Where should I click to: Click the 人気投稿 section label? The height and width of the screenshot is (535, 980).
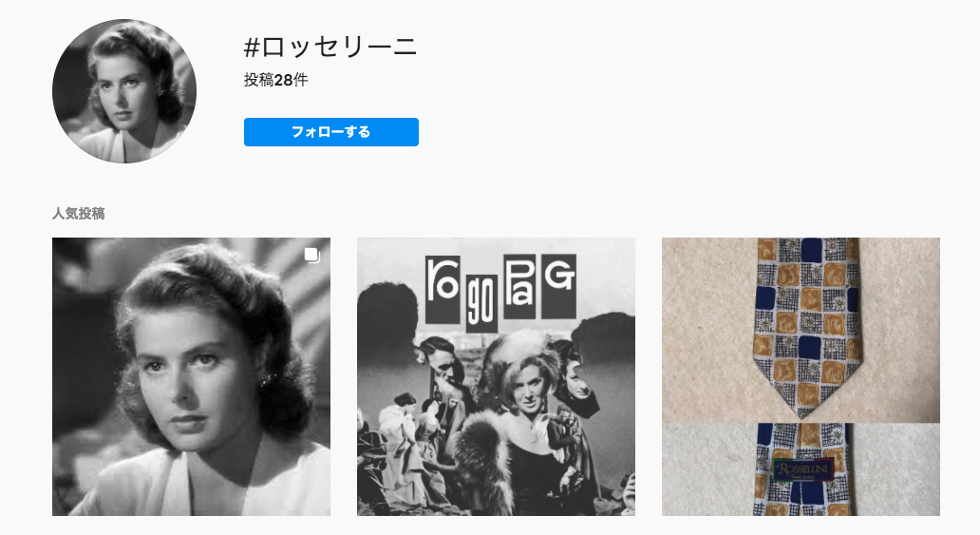[x=78, y=214]
